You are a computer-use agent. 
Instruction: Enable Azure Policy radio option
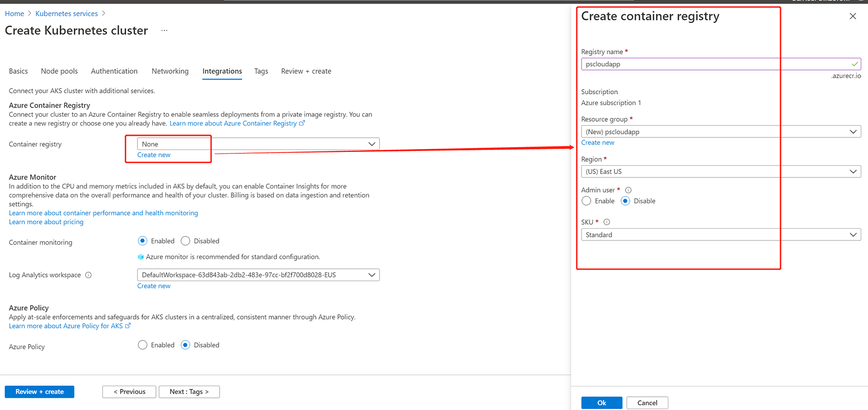click(x=142, y=345)
